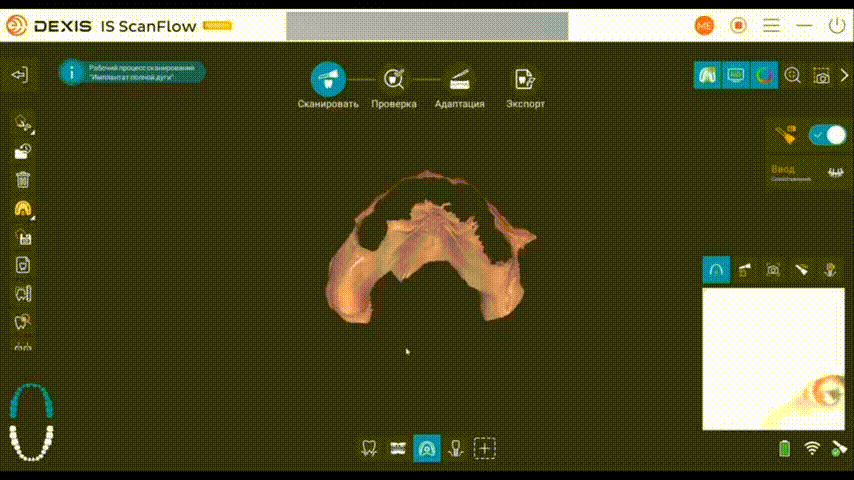Click the partially hidden teeth row icon

pyautogui.click(x=23, y=346)
